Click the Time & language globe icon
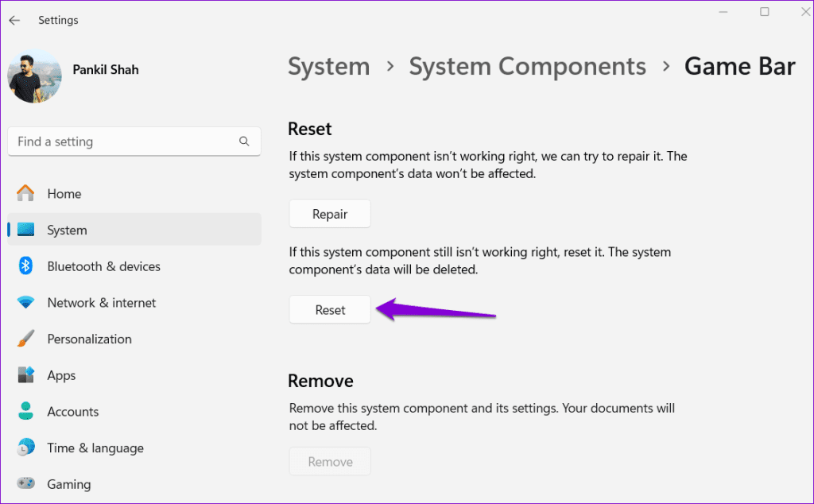 (x=26, y=448)
